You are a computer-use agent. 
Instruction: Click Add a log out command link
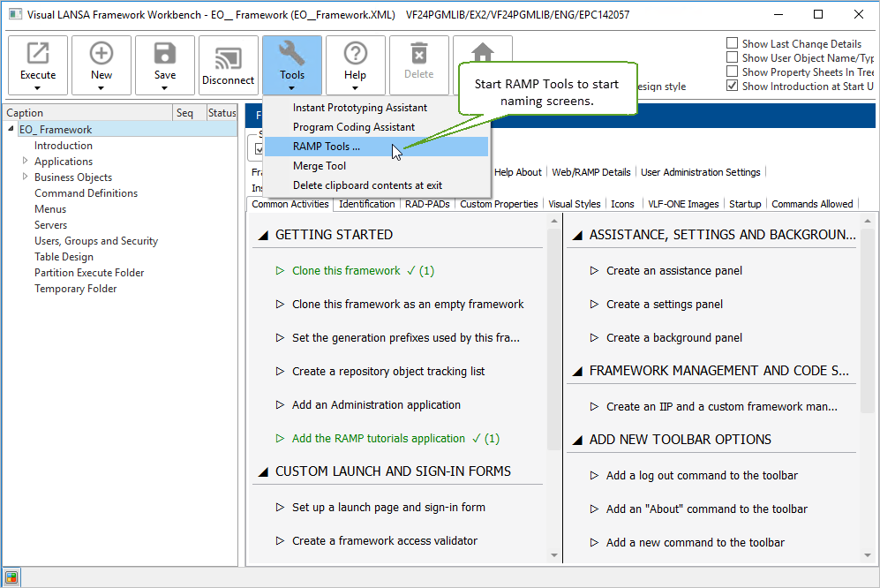tap(702, 476)
